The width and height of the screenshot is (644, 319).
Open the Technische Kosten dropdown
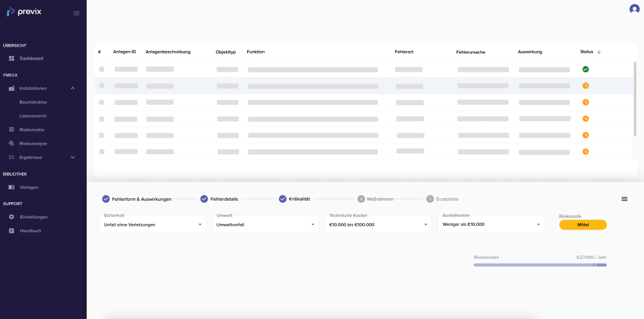pyautogui.click(x=378, y=225)
